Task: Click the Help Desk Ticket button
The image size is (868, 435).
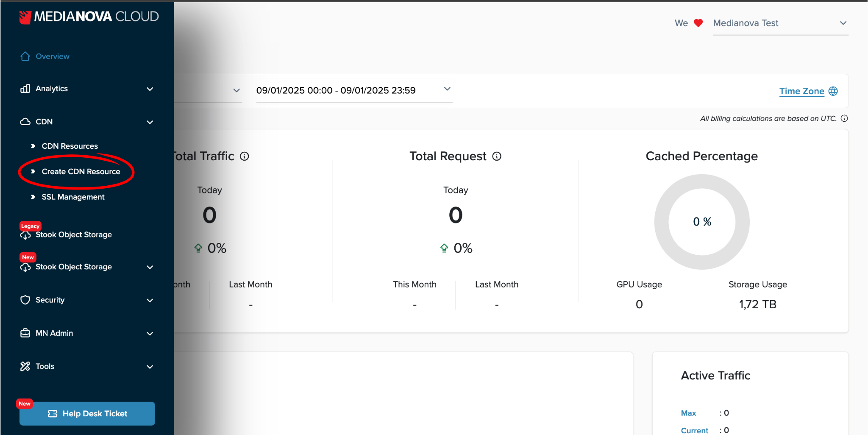Action: coord(87,413)
